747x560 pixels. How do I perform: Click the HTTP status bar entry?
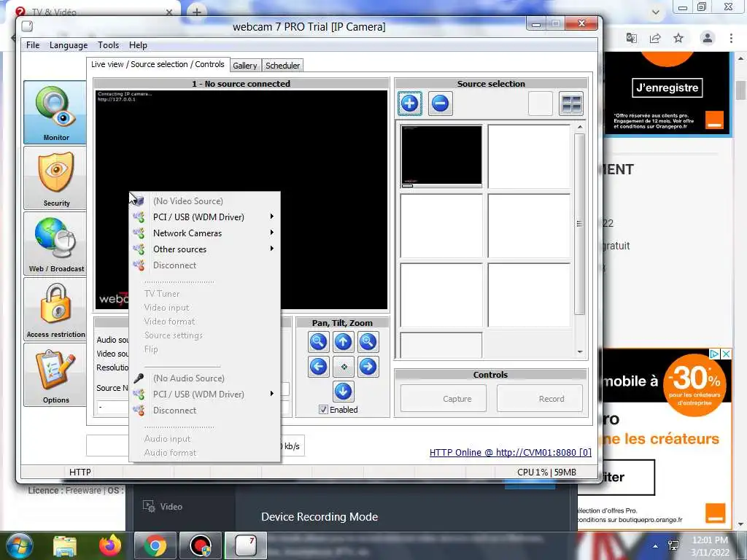(x=80, y=472)
